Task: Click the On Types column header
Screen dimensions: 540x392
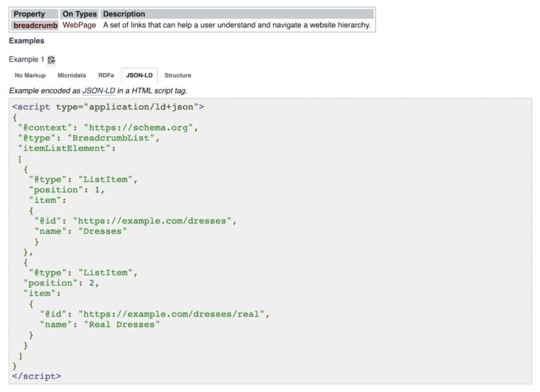Action: pos(79,14)
